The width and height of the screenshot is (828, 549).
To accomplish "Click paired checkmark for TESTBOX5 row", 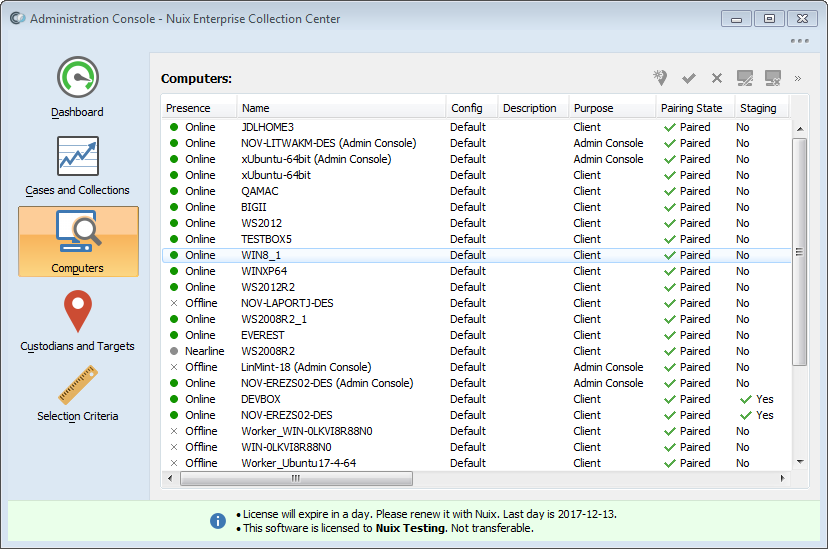I will click(x=670, y=240).
